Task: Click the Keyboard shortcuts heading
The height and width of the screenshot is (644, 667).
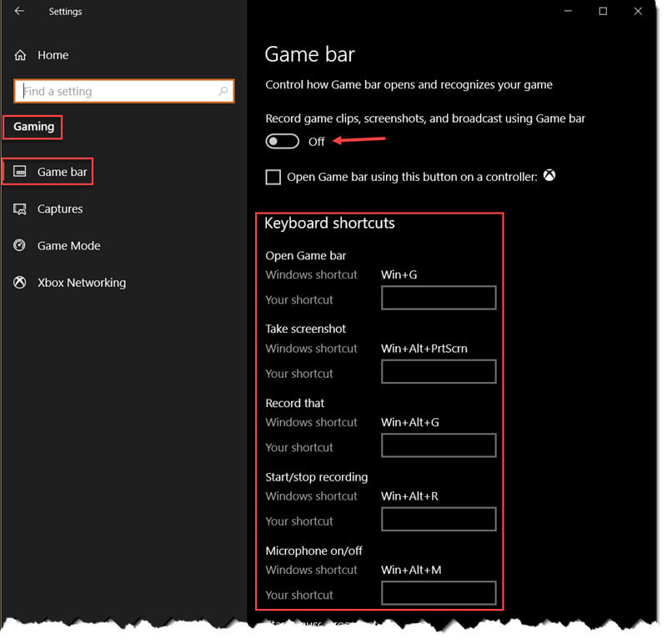Action: pos(329,224)
